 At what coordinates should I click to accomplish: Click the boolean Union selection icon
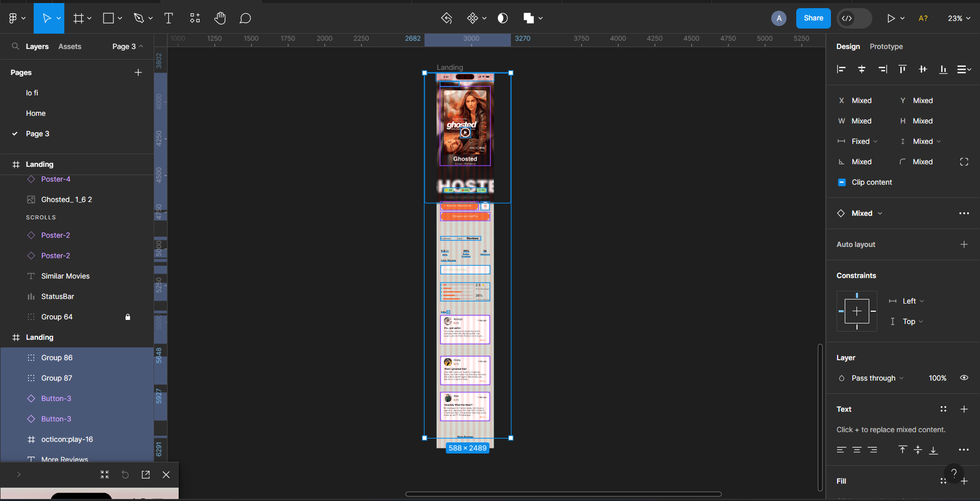(529, 18)
